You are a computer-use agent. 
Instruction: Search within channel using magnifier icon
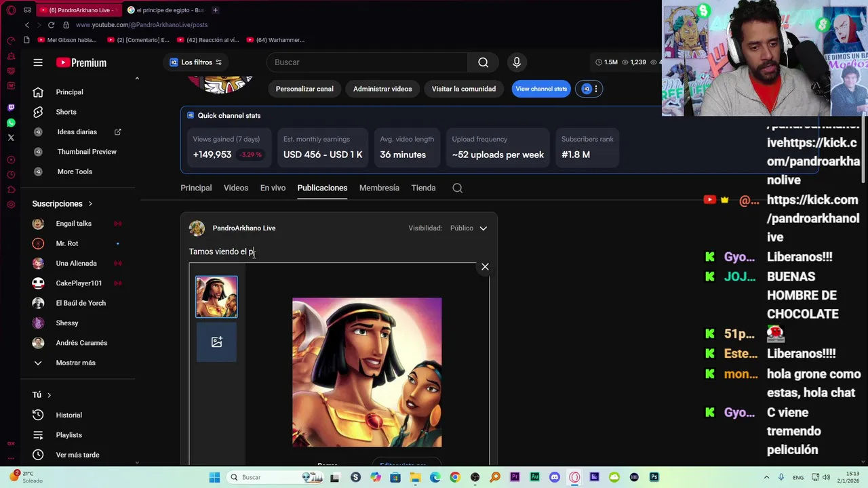pos(458,188)
